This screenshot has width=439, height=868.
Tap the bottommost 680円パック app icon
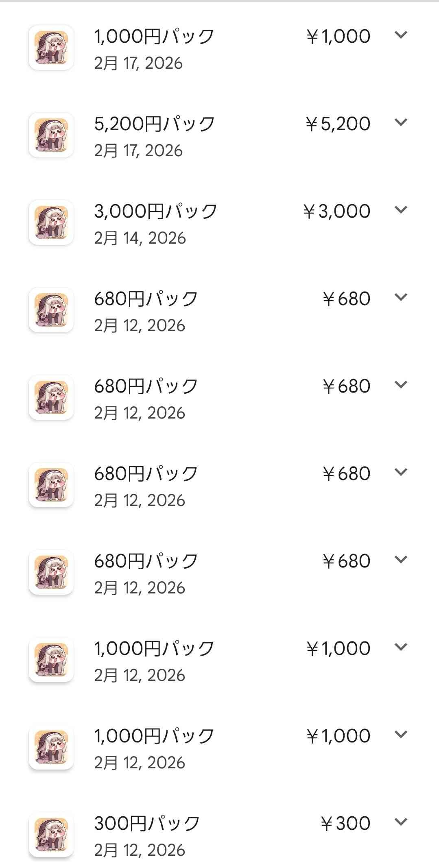(51, 572)
